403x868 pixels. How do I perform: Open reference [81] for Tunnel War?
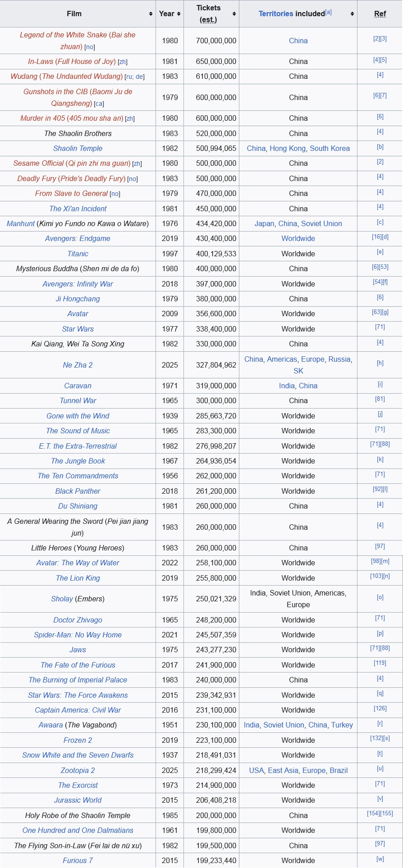[380, 399]
